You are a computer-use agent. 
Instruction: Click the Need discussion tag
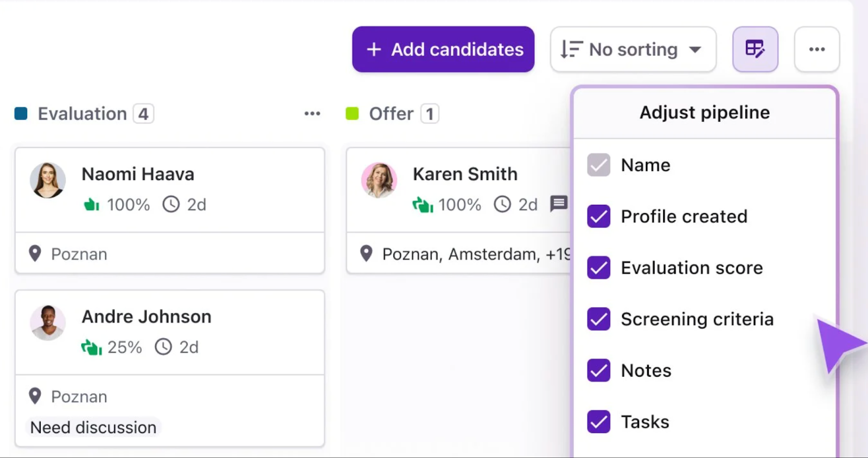pos(93,428)
